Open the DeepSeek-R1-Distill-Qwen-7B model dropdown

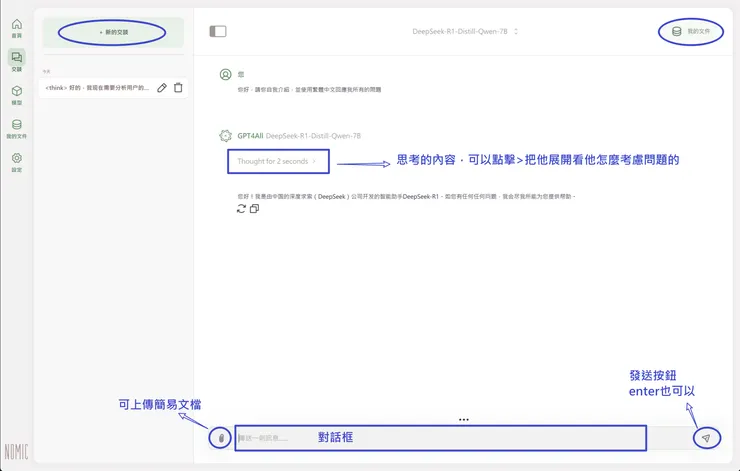tap(465, 32)
